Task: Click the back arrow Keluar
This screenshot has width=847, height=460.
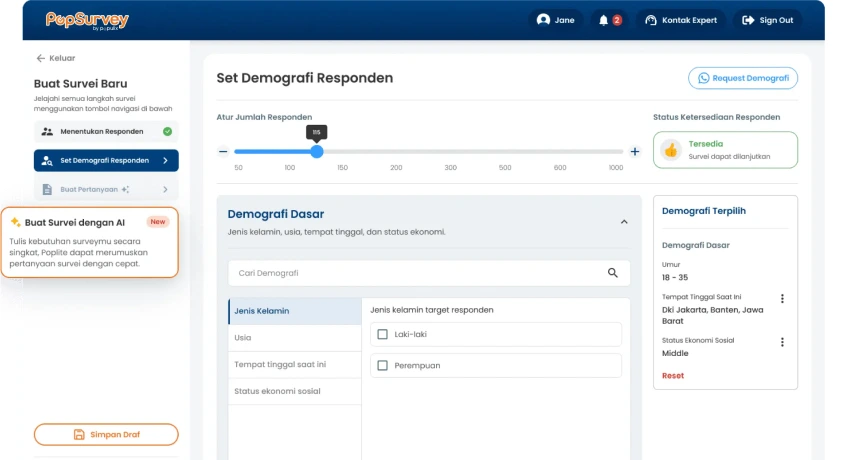Action: 41,58
